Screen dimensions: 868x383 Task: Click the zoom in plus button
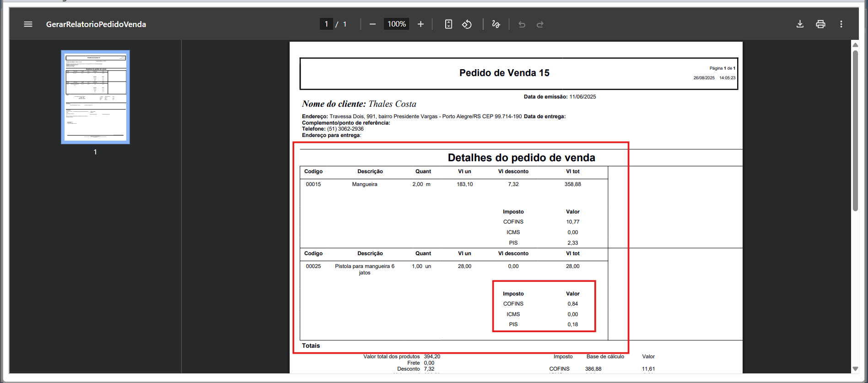tap(421, 24)
